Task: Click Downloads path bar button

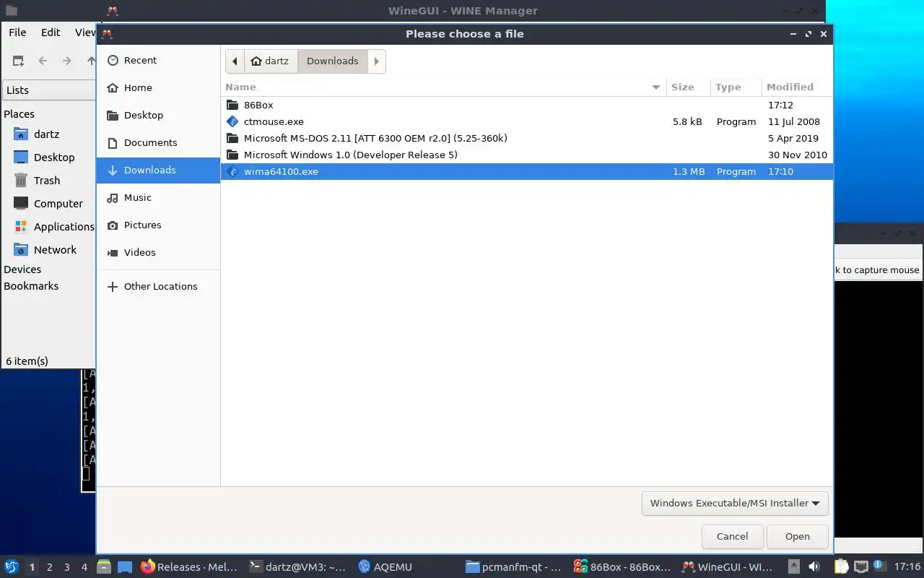Action: [x=333, y=61]
